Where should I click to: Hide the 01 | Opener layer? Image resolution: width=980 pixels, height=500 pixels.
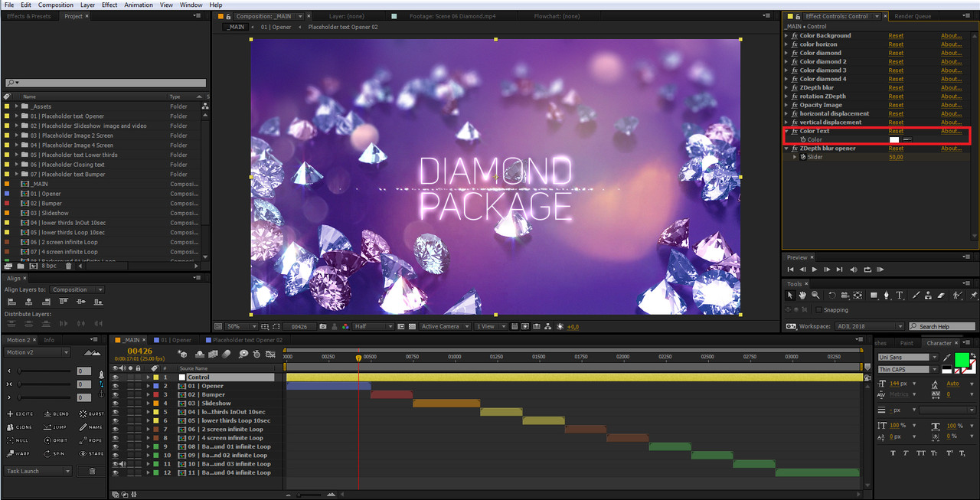(116, 386)
